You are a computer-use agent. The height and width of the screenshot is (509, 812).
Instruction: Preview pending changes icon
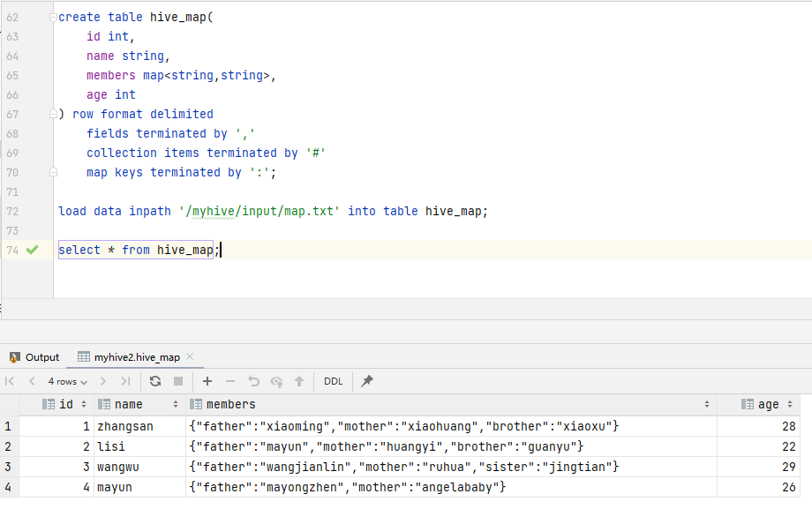tap(276, 382)
